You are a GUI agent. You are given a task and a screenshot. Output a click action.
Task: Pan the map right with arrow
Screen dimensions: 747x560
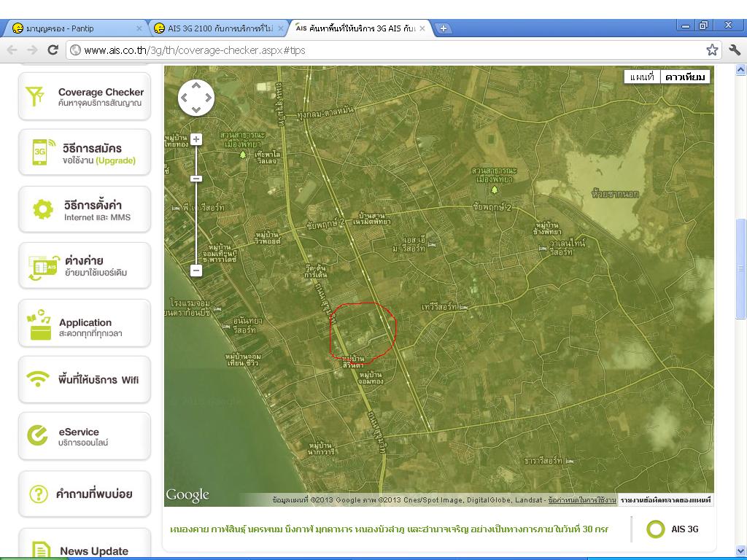[x=208, y=98]
